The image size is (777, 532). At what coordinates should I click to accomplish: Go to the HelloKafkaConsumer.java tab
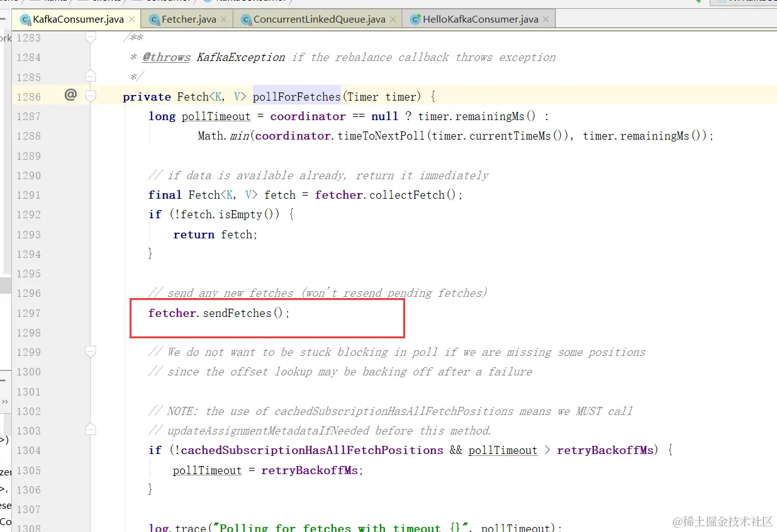tap(480, 19)
